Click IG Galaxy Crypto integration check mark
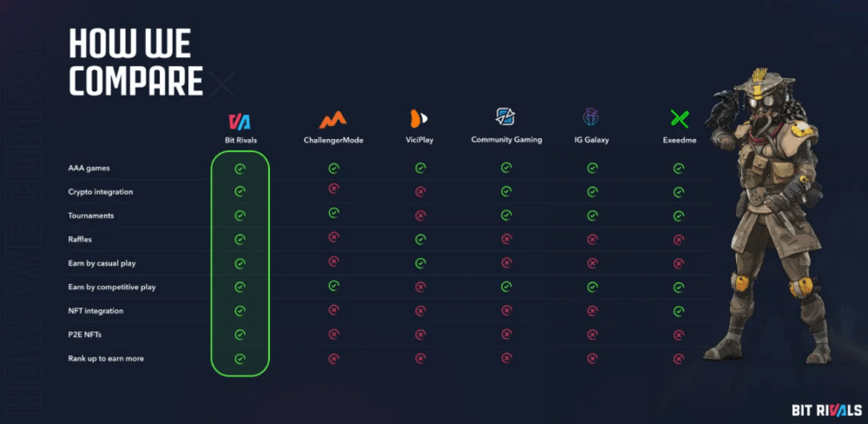This screenshot has width=868, height=424. 592,192
